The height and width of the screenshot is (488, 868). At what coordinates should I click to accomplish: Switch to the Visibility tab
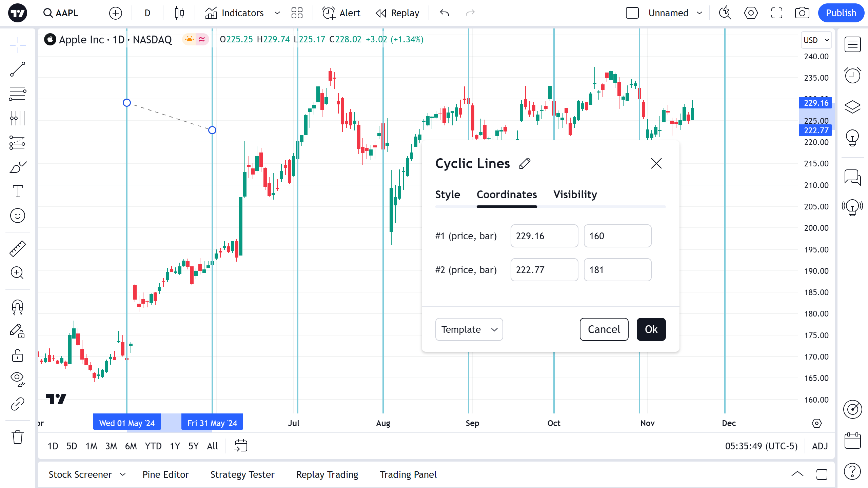[x=575, y=195]
